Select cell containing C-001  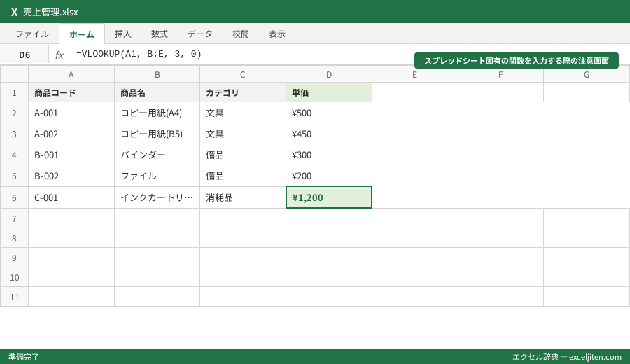[x=71, y=197]
